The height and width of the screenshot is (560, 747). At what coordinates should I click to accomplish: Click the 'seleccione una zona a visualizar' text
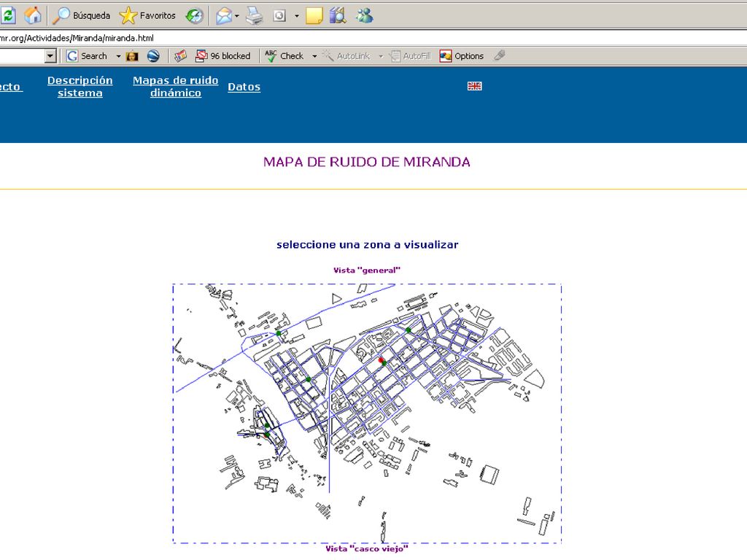coord(368,245)
